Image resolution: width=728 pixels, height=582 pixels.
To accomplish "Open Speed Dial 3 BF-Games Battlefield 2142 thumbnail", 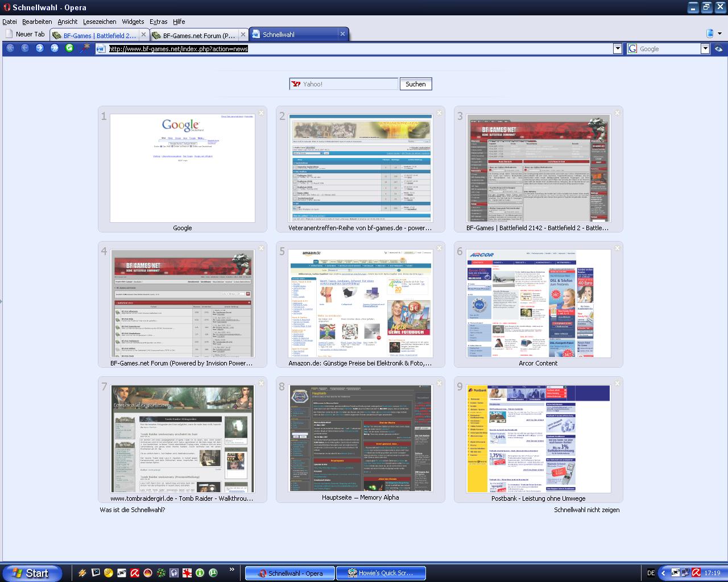I will pyautogui.click(x=539, y=168).
